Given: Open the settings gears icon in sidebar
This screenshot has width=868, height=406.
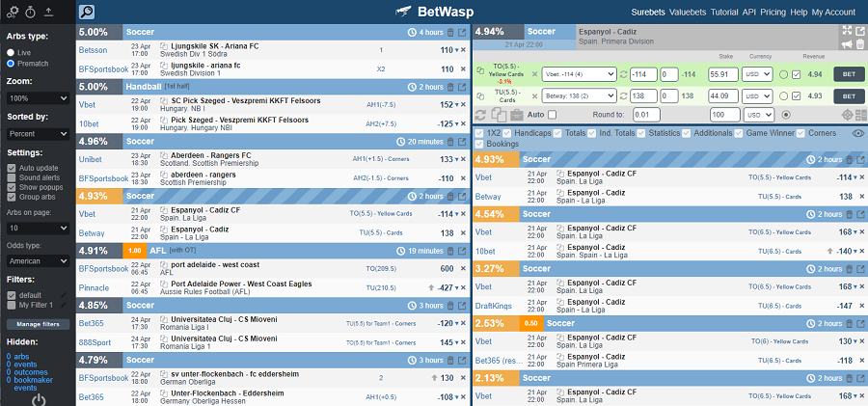Looking at the screenshot, I should point(13,11).
